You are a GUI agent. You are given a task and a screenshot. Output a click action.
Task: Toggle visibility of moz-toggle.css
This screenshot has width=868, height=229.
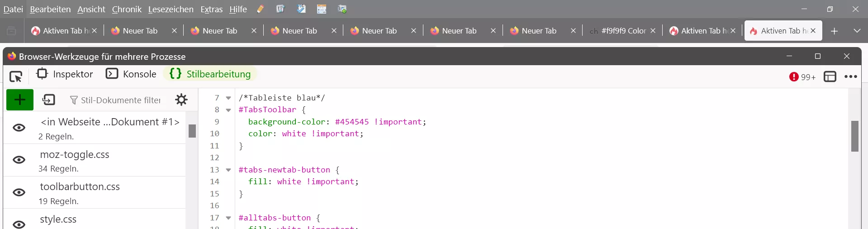coord(19,160)
